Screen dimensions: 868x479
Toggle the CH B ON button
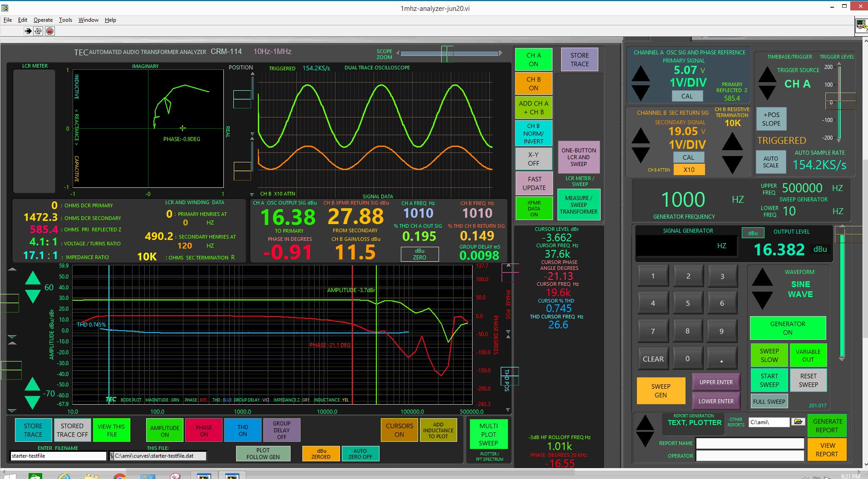(534, 83)
